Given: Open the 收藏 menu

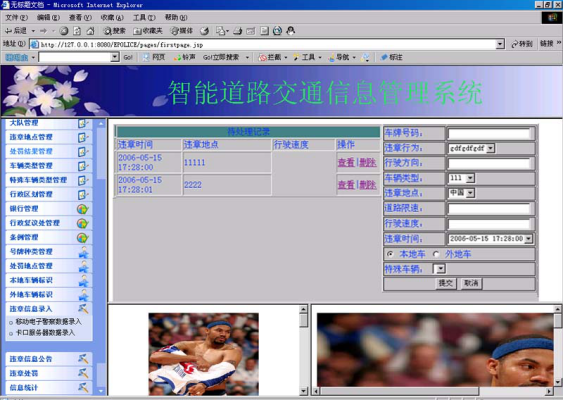Looking at the screenshot, I should pos(112,17).
